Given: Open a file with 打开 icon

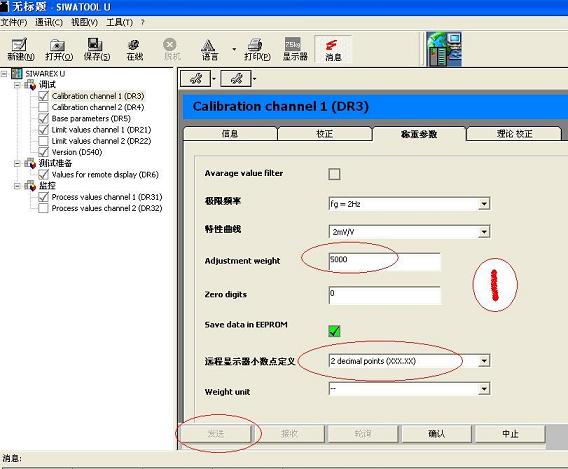Looking at the screenshot, I should coord(59,49).
